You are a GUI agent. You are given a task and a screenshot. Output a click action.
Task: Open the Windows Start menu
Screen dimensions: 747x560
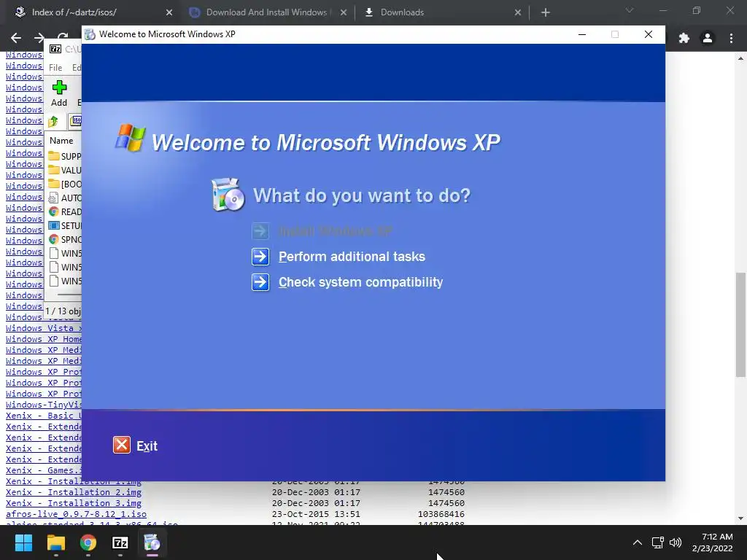[x=23, y=542]
